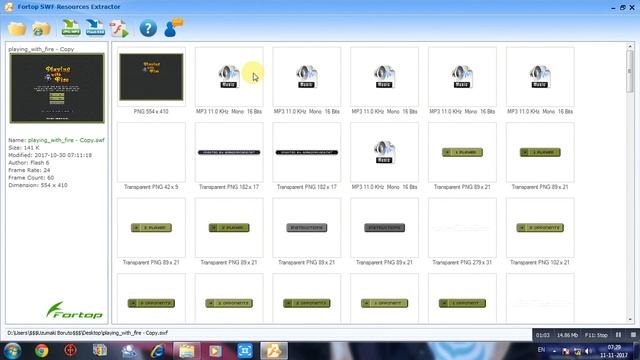Click the 'Frame Count: 60' text

pos(31,178)
